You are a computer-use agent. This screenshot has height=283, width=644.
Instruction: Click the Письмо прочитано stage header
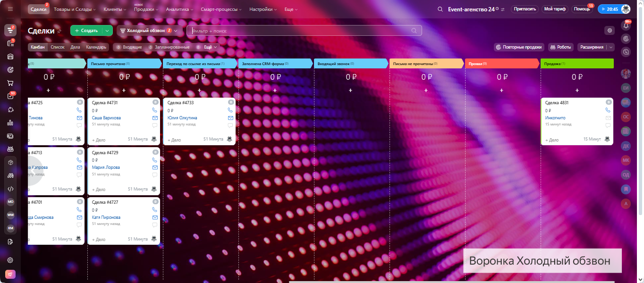tap(124, 63)
